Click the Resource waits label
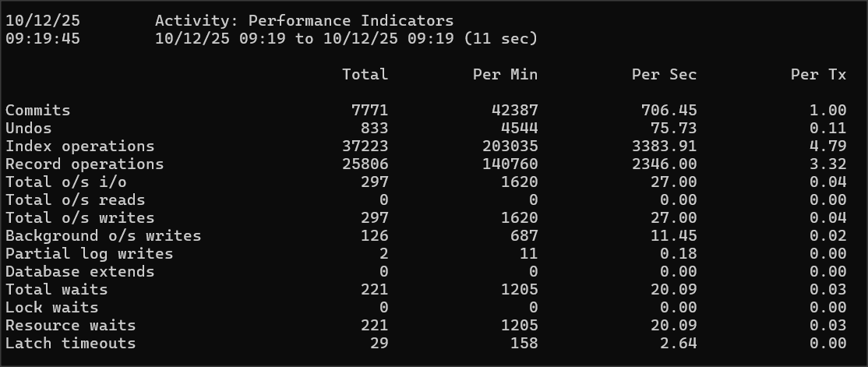Screen dimensions: 868x367 coord(71,326)
